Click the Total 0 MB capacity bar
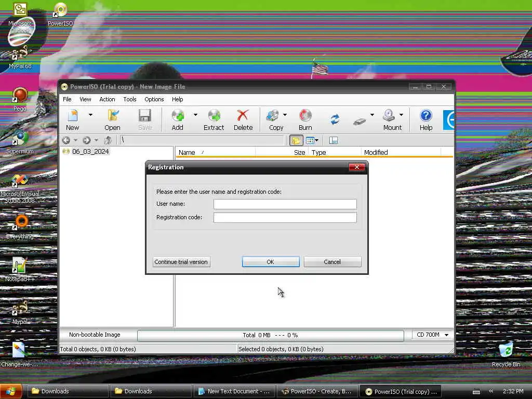The height and width of the screenshot is (399, 532). coord(270,335)
